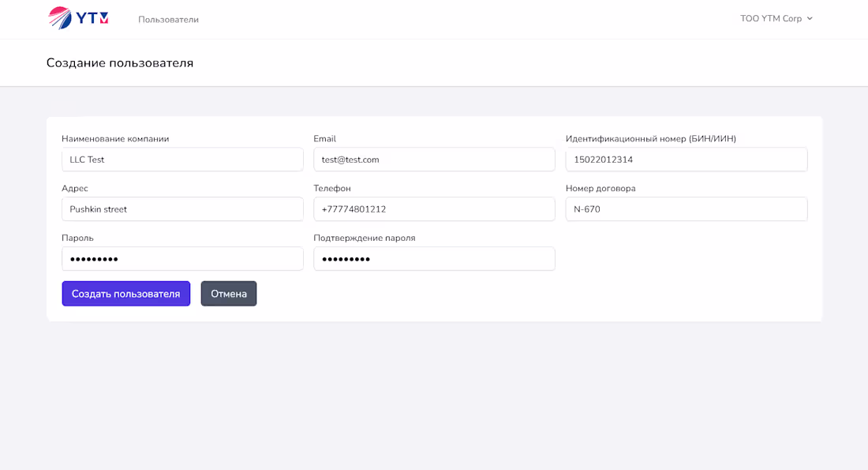Click the YTM logo icon

(58, 17)
